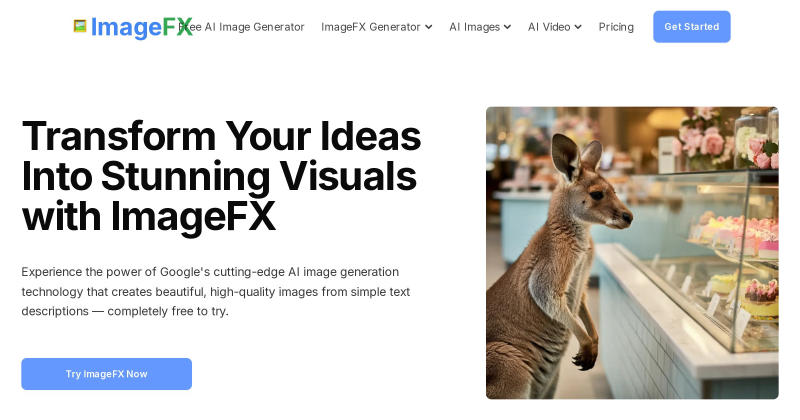Click the small picture icon in the logo

80,26
